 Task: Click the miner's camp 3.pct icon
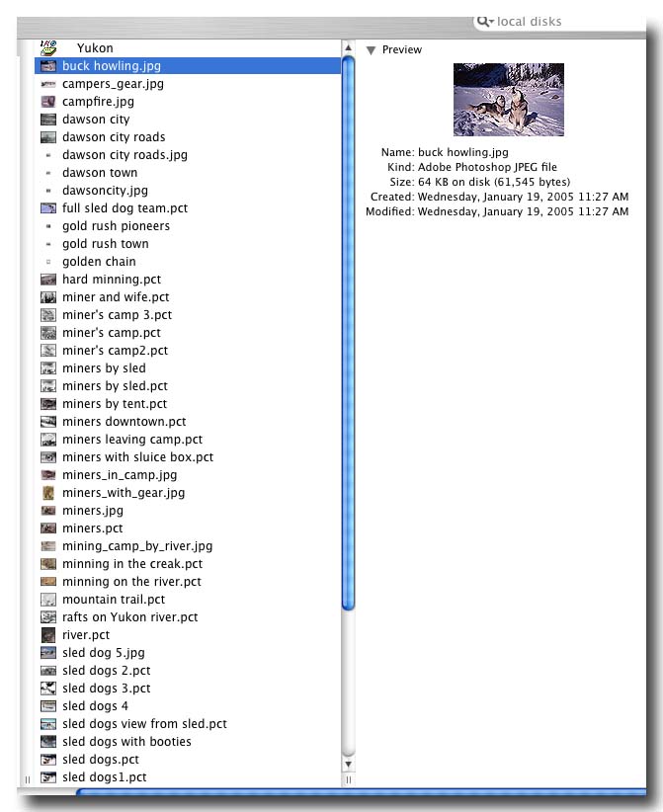pos(48,315)
